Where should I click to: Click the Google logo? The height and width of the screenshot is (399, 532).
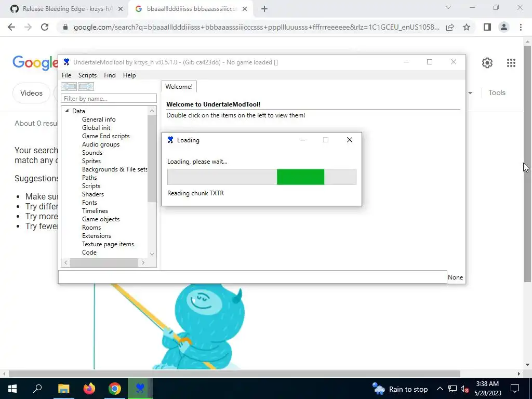click(35, 63)
